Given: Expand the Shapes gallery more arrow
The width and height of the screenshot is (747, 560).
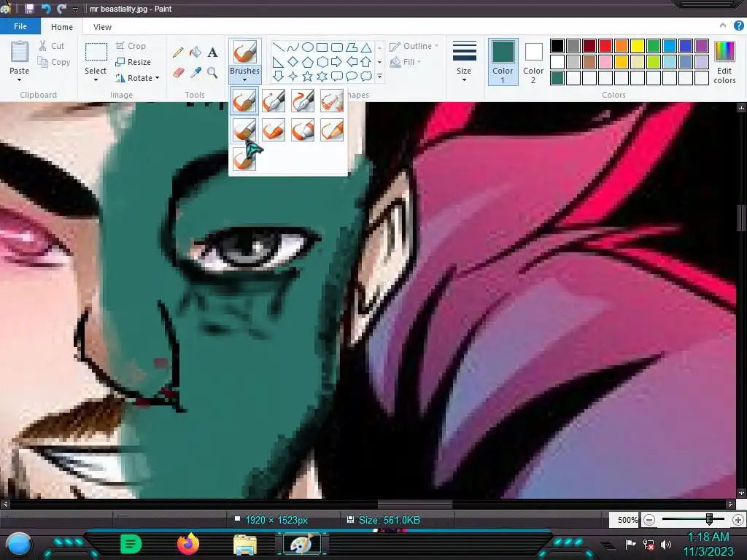Looking at the screenshot, I should 379,76.
